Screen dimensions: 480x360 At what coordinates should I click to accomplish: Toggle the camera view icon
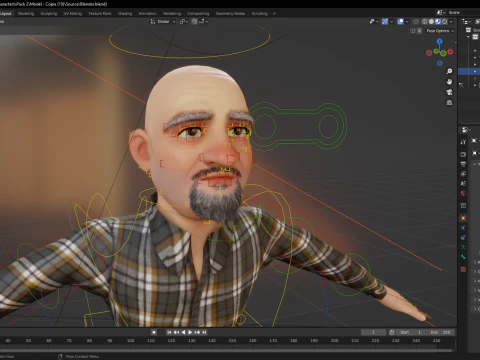pyautogui.click(x=449, y=92)
